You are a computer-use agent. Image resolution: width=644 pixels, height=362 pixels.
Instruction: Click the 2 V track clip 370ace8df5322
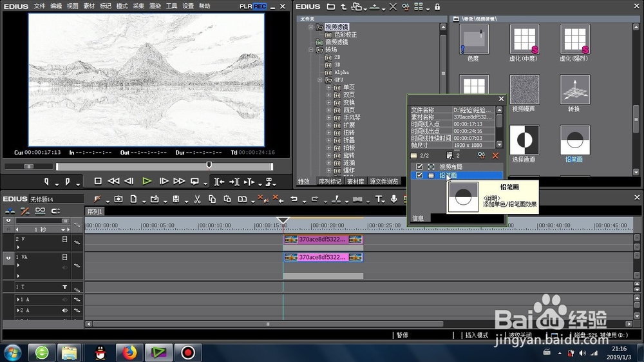[x=323, y=239]
